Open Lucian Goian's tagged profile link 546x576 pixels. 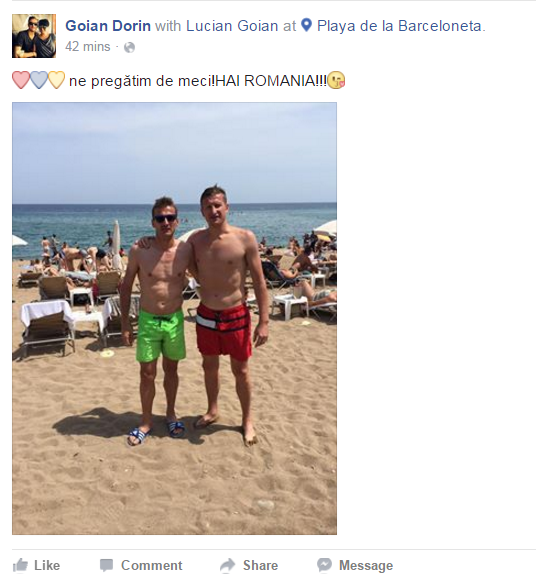pyautogui.click(x=232, y=26)
